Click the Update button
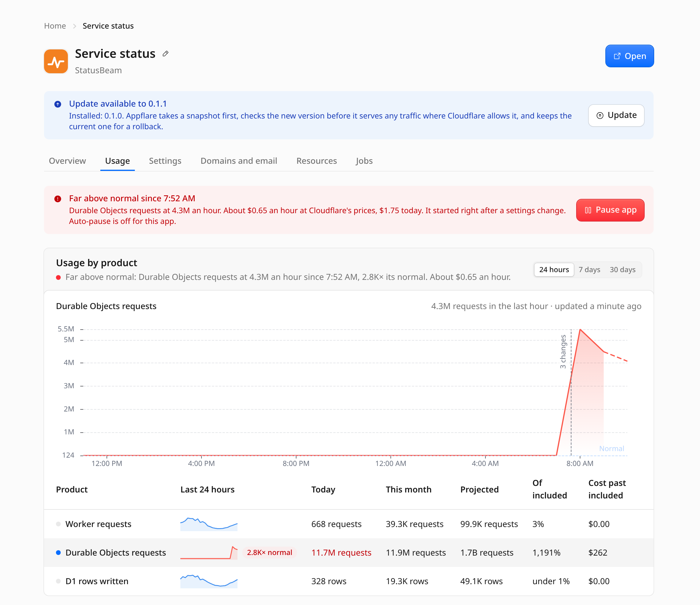The height and width of the screenshot is (605, 700). [x=616, y=115]
